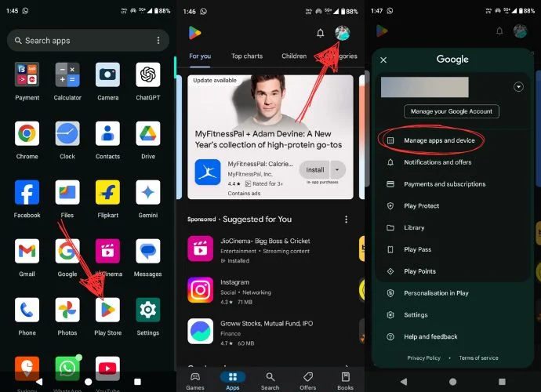
Task: Launch the Calculator app
Action: point(67,75)
